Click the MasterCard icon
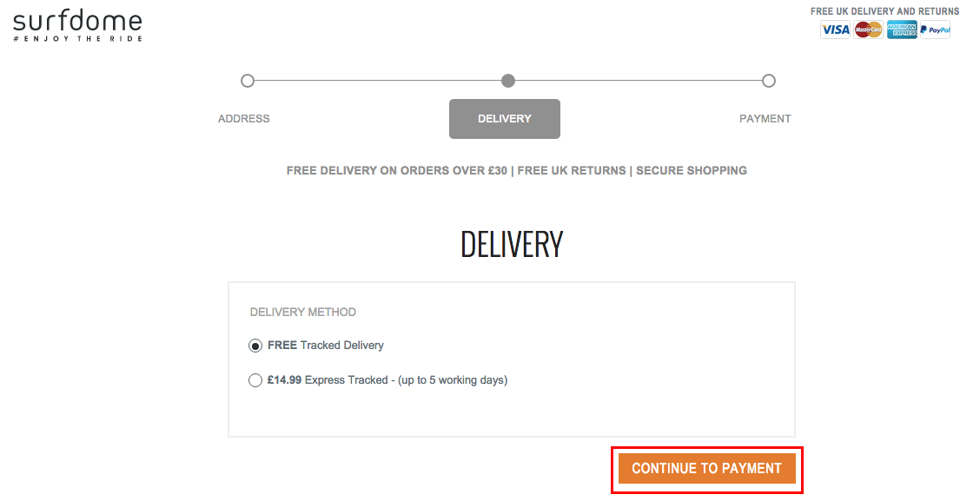The image size is (980, 501). pos(868,30)
